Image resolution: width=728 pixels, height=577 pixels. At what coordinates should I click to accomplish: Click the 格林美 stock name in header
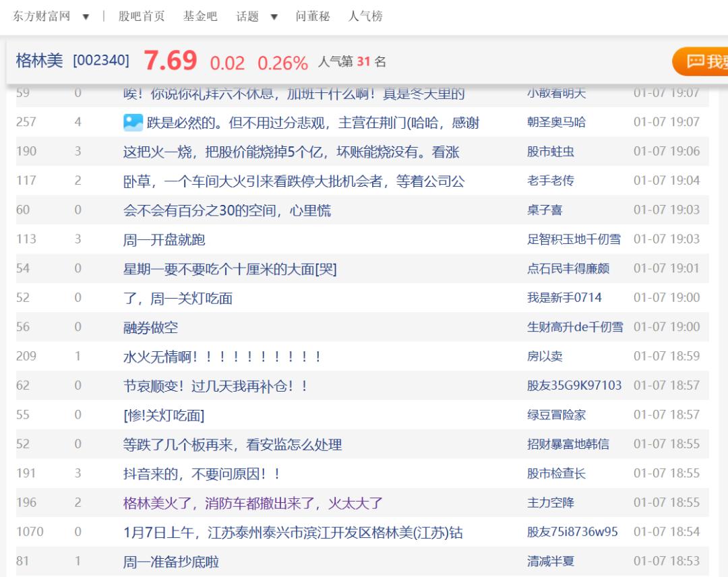pos(39,61)
